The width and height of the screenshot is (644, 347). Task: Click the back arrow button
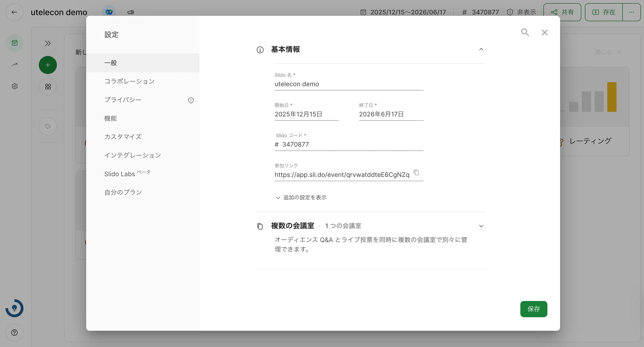click(x=14, y=12)
